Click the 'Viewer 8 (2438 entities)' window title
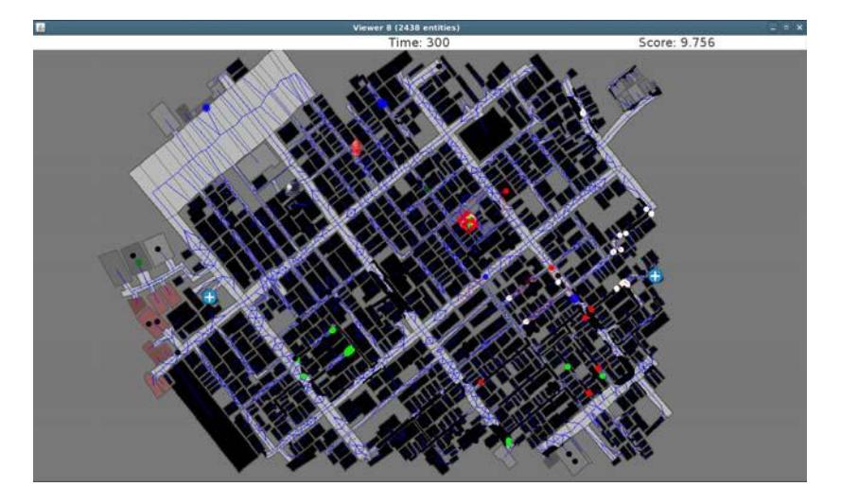This screenshot has width=841, height=504. [406, 27]
